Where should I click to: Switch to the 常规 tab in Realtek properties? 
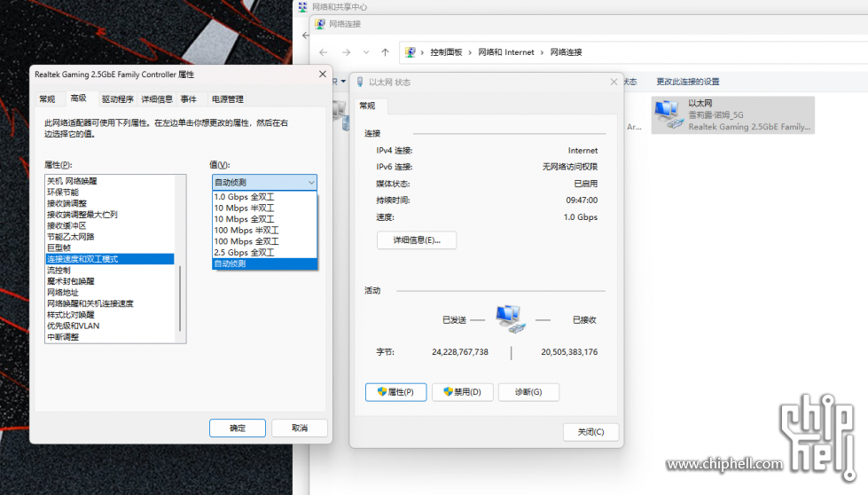pos(47,99)
